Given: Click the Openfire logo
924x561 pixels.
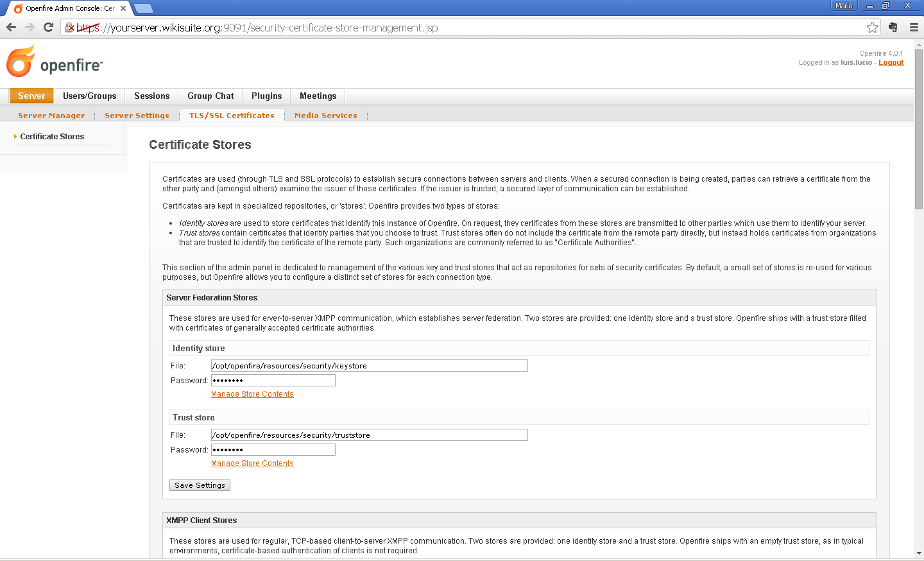Looking at the screenshot, I should [55, 62].
